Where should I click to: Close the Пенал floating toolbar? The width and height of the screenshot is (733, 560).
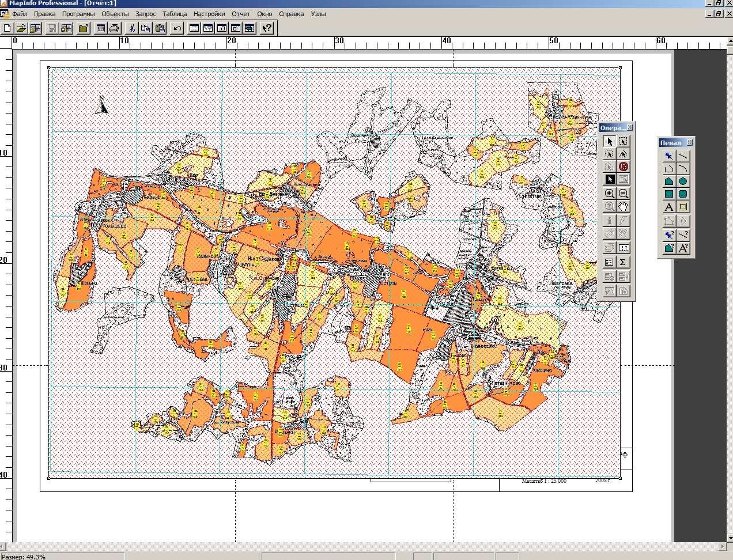tap(690, 142)
